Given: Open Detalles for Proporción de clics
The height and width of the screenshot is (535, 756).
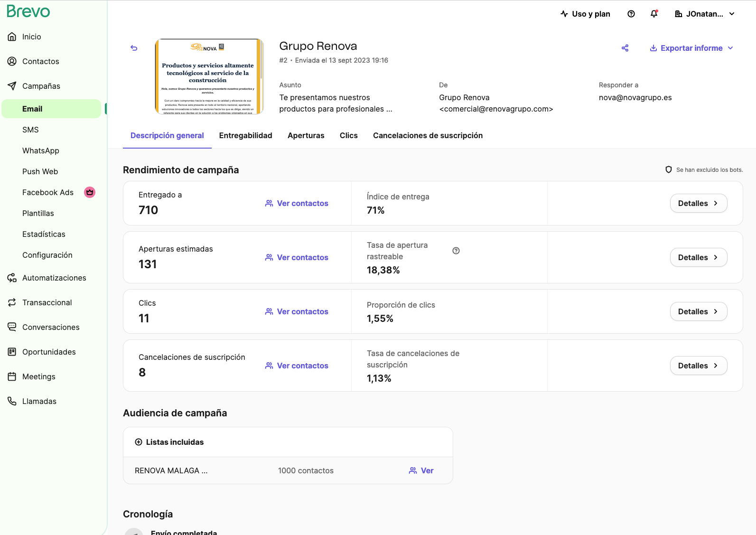Looking at the screenshot, I should (x=699, y=311).
